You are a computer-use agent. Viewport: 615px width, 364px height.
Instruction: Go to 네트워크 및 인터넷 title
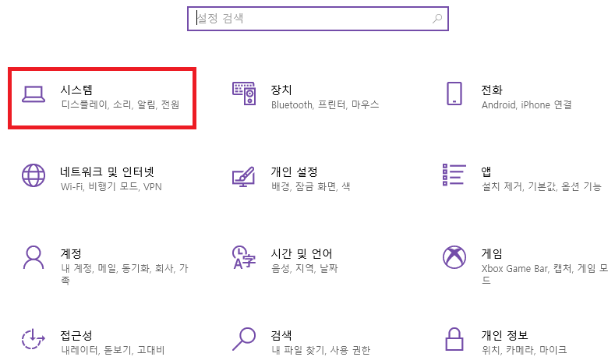[x=107, y=171]
